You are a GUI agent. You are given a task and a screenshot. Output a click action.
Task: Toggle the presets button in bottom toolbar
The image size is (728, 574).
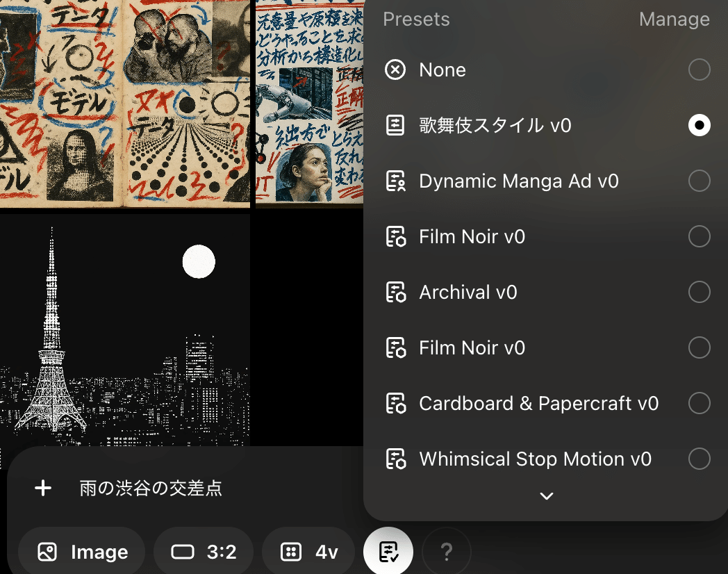point(388,552)
